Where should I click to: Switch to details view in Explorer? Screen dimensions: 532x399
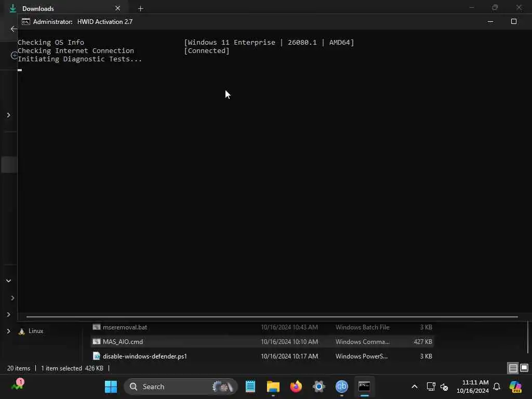coord(513,368)
